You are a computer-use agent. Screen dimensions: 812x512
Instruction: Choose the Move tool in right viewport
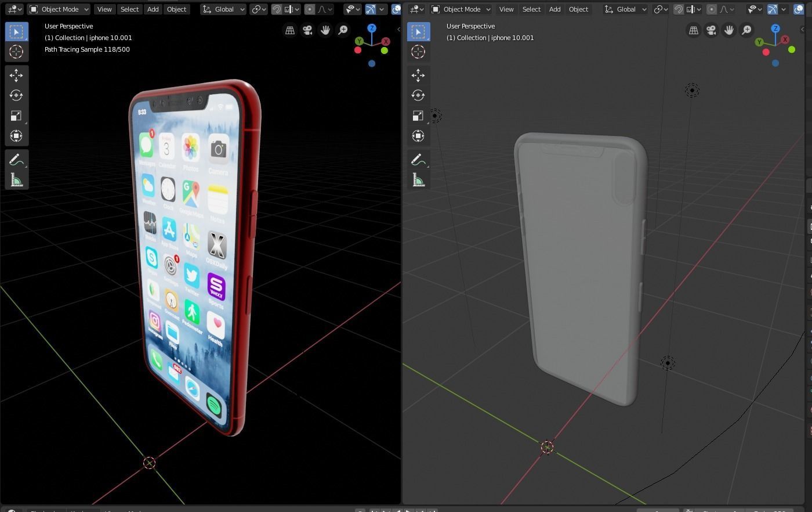tap(418, 75)
